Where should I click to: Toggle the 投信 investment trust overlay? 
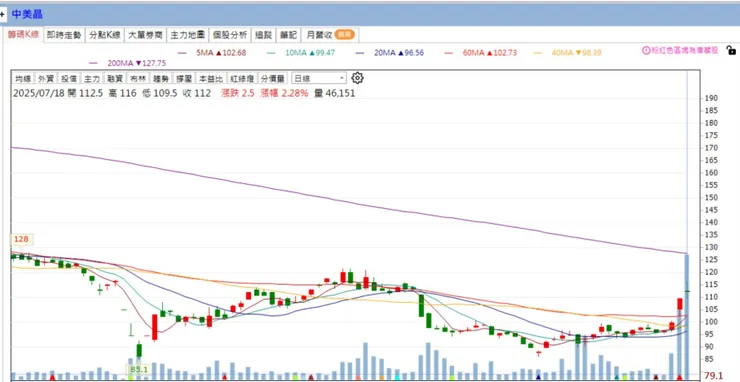68,78
